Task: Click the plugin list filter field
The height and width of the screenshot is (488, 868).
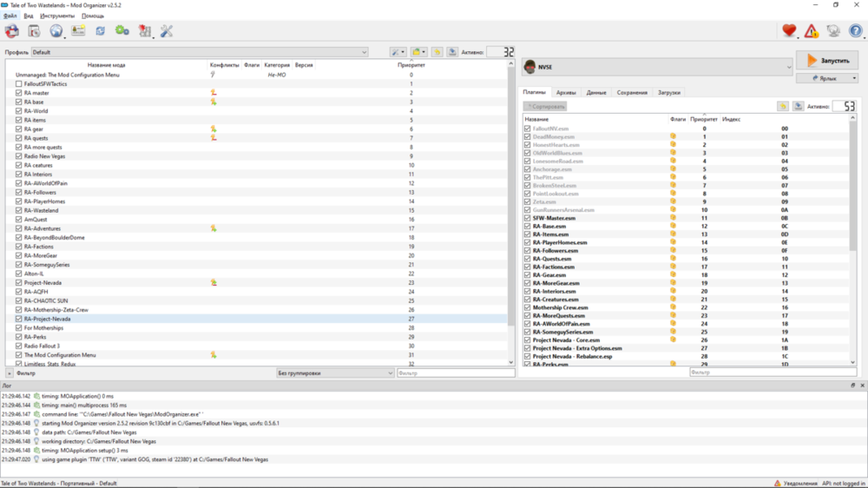Action: 773,373
